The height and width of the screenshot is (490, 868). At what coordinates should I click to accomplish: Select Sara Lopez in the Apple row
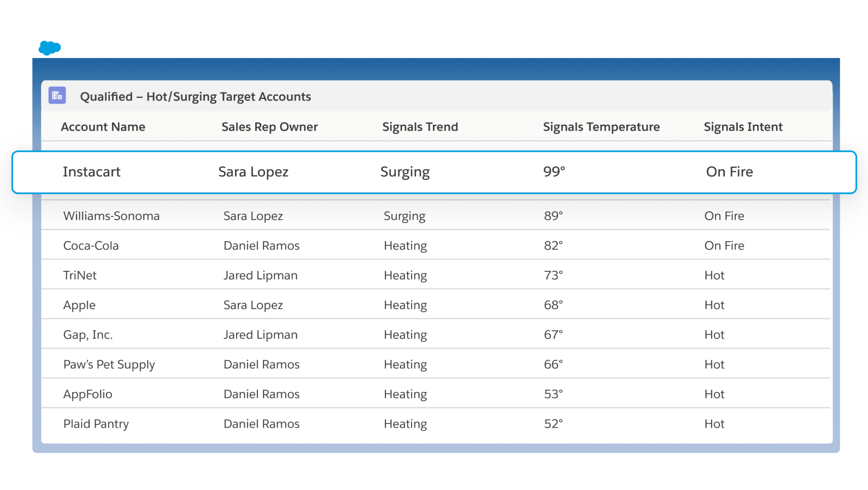pos(253,305)
